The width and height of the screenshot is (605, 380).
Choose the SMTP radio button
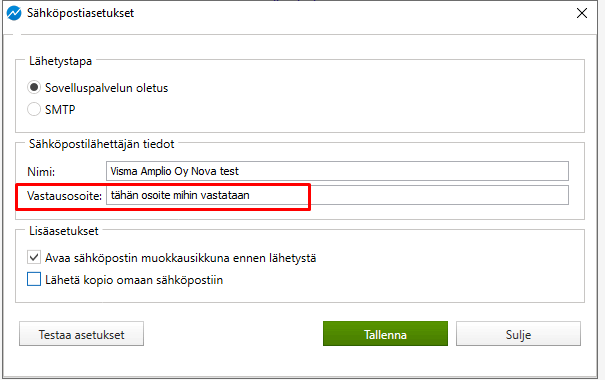tap(34, 109)
